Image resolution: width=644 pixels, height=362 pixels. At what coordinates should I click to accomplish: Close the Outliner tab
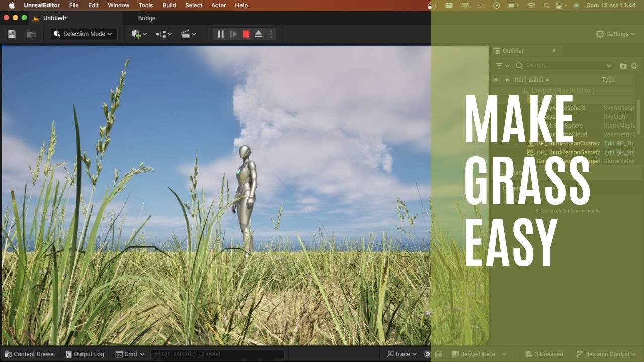coord(554,51)
